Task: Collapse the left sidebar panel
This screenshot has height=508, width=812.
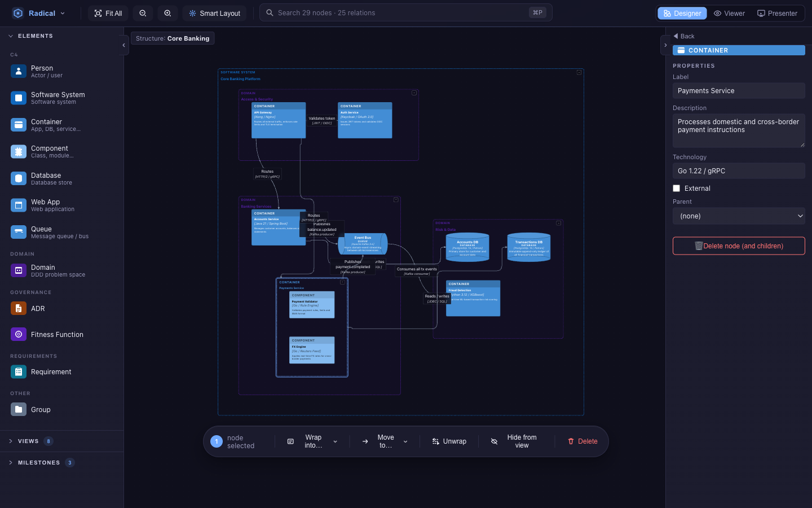Action: (124, 45)
